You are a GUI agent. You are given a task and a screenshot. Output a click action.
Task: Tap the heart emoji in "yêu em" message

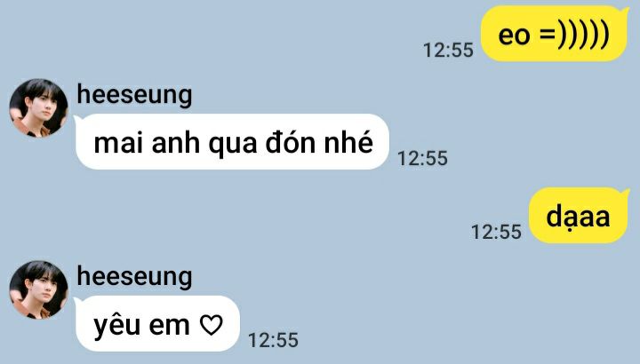[212, 325]
